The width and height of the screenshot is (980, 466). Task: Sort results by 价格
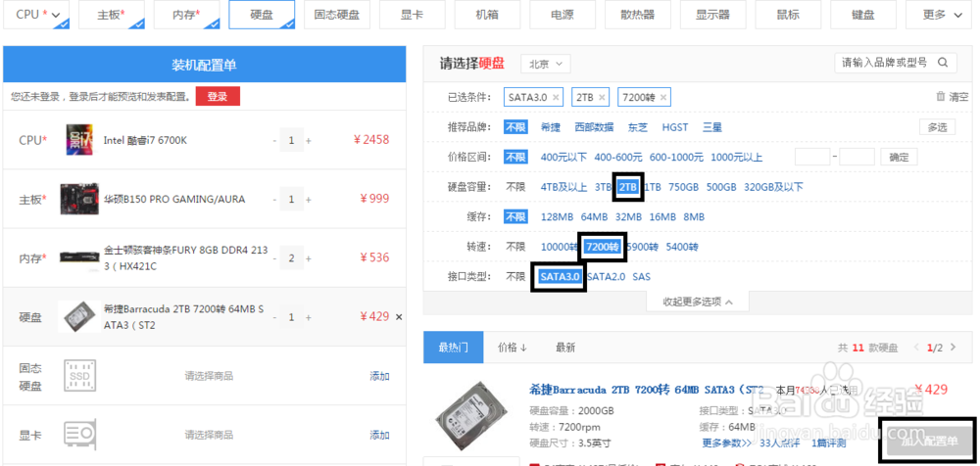coord(513,348)
